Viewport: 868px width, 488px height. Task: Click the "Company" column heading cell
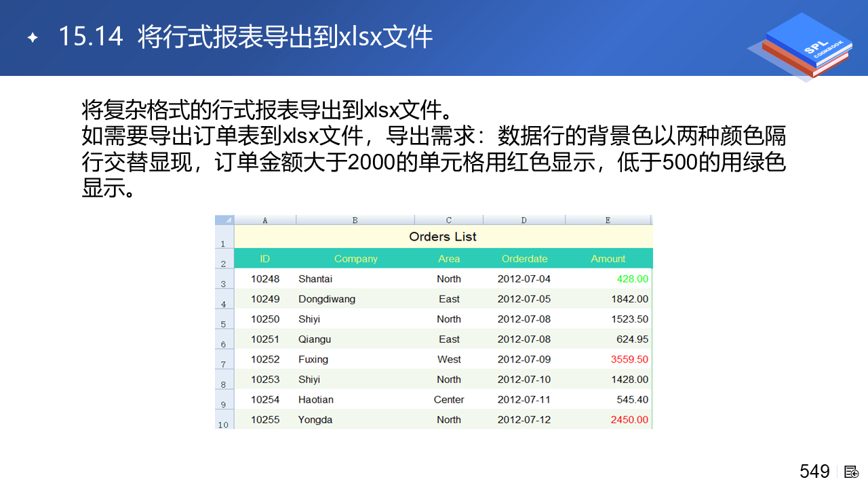[x=355, y=258]
